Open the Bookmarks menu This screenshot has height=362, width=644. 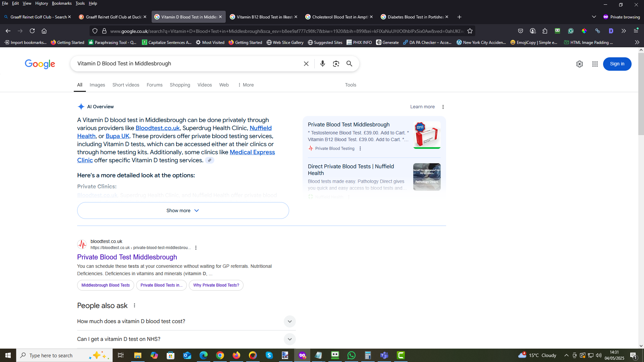(62, 3)
